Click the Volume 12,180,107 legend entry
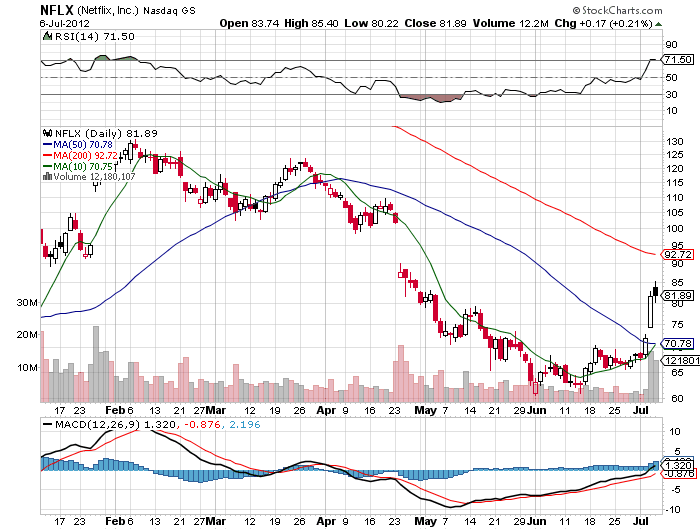 pyautogui.click(x=89, y=177)
